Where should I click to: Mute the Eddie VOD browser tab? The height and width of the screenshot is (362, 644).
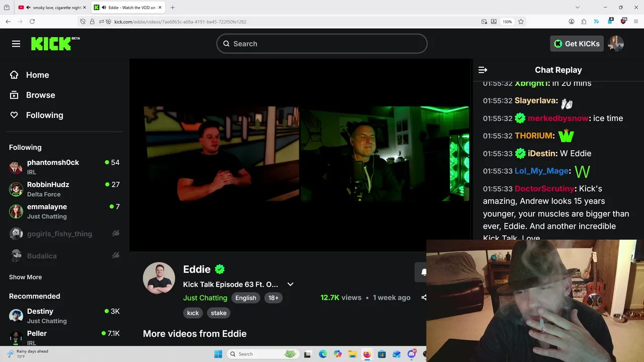104,8
